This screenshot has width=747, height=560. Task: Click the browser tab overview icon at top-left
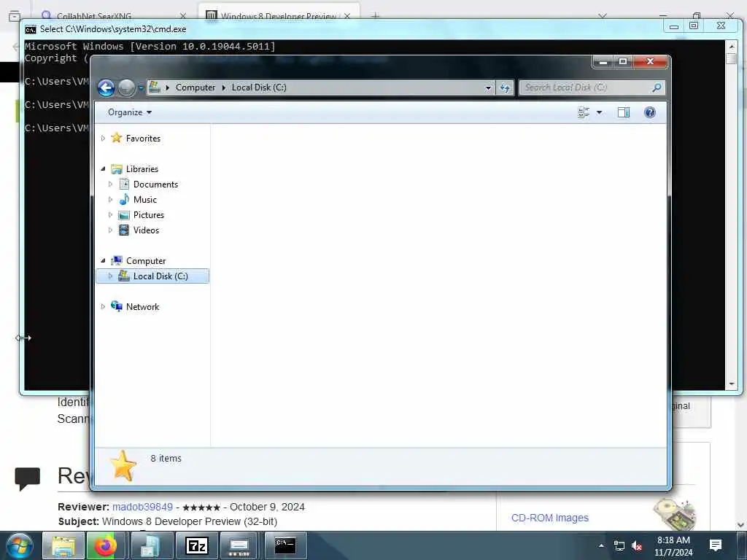(x=15, y=16)
